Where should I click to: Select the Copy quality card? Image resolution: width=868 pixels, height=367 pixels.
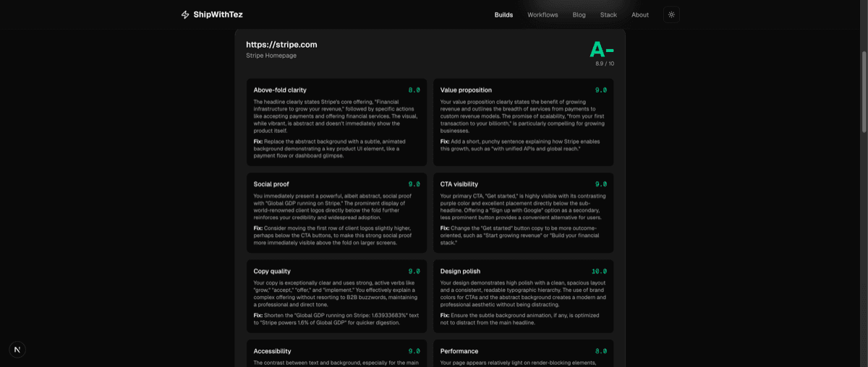tap(336, 296)
